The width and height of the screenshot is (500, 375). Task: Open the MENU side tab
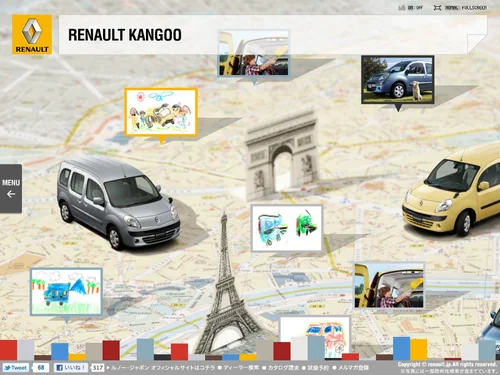11,189
